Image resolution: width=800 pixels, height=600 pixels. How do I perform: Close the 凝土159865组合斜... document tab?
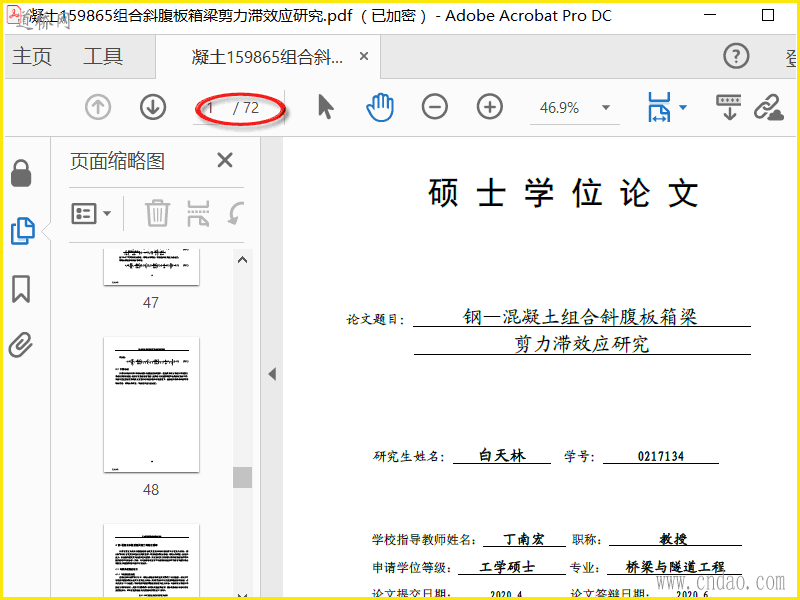[364, 56]
